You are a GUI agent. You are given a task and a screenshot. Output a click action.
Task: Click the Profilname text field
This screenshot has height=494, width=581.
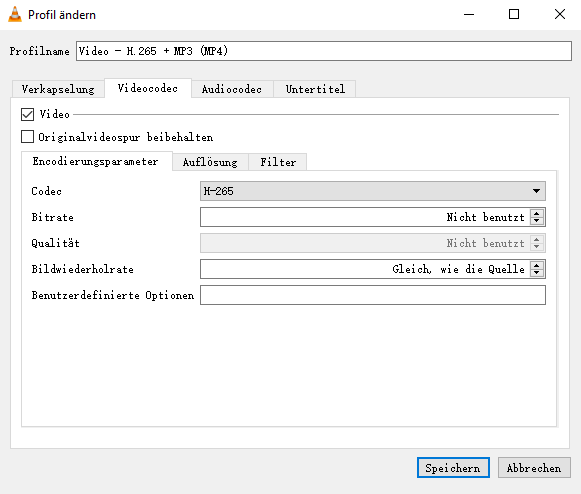tap(324, 51)
